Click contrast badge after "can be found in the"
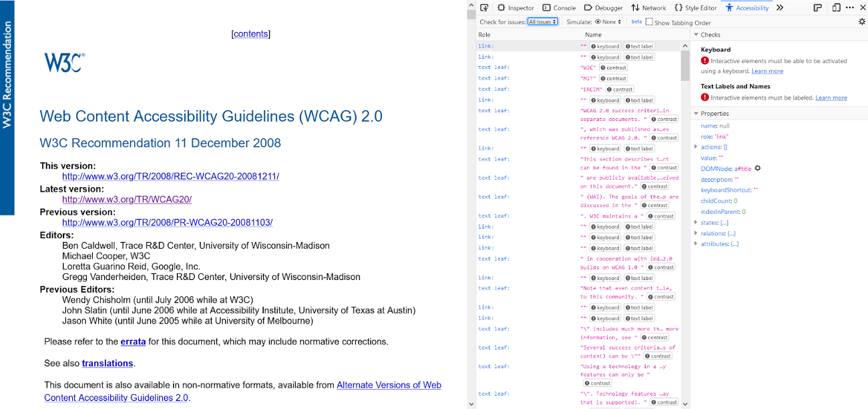The image size is (868, 409). click(x=664, y=168)
